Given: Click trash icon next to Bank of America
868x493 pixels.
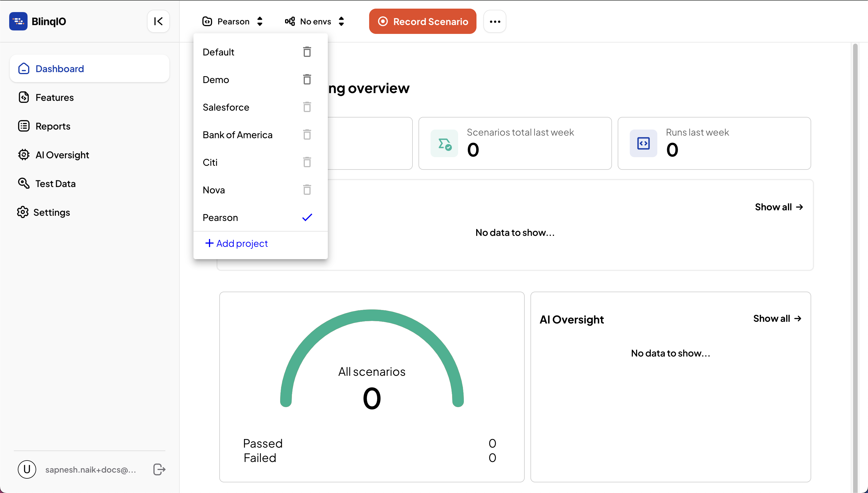Looking at the screenshot, I should coord(307,134).
